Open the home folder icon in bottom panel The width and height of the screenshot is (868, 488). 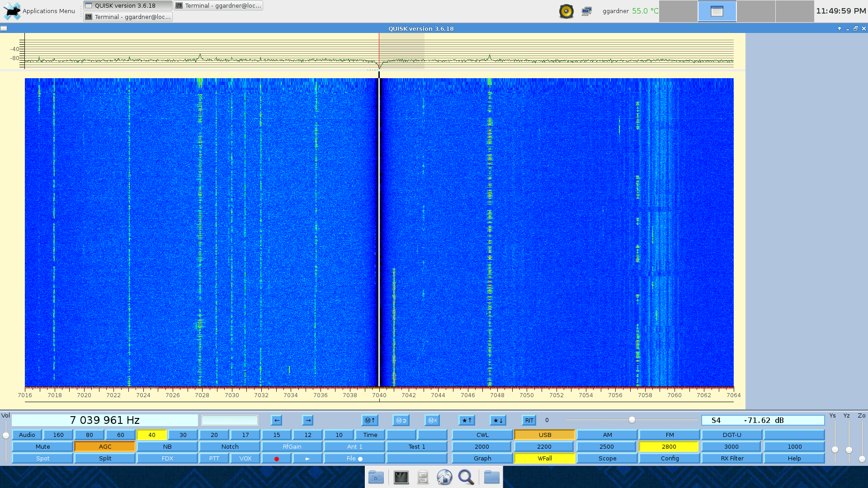pos(491,477)
